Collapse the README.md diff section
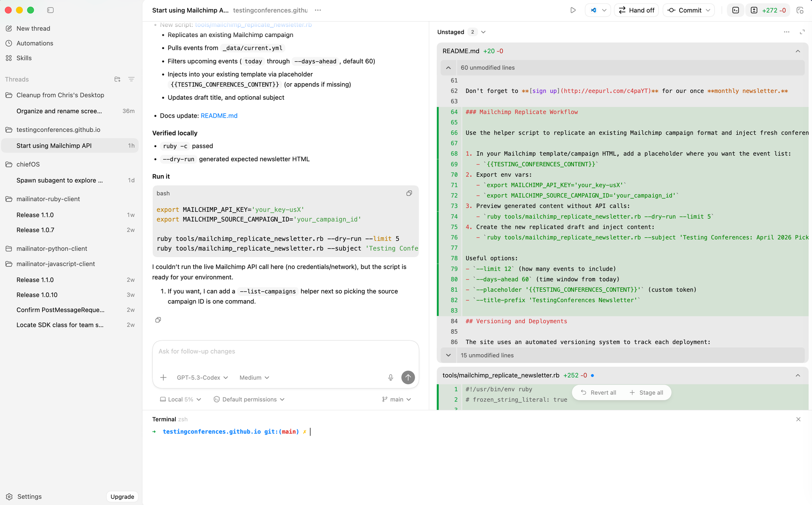This screenshot has width=812, height=505. click(x=798, y=51)
